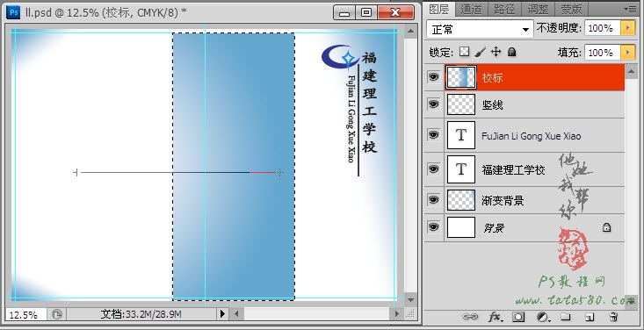Image resolution: width=644 pixels, height=330 pixels.
Task: Select the 背景 layer thumbnail
Action: [x=461, y=227]
